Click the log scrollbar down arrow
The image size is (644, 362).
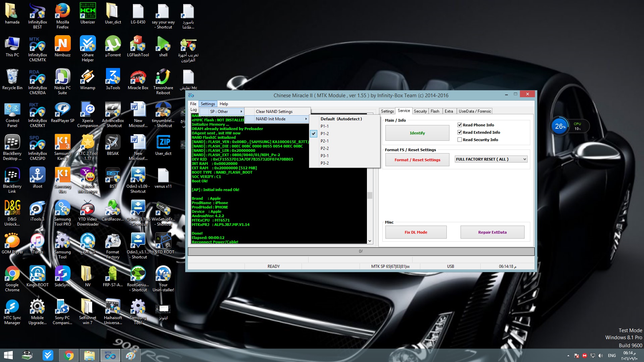(x=370, y=241)
